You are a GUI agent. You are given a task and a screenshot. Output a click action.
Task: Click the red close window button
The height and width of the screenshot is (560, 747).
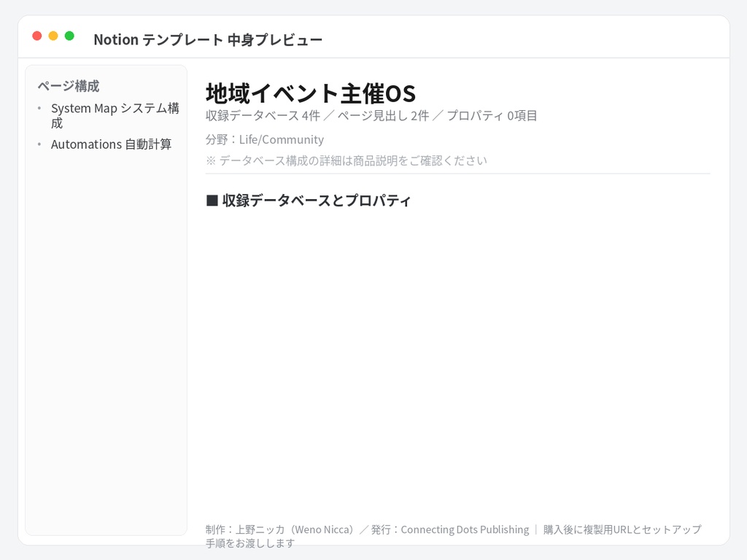[x=36, y=36]
